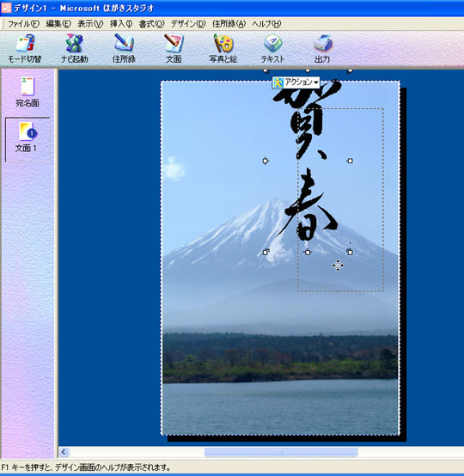
Task: Open the ファイル menu
Action: [x=23, y=24]
